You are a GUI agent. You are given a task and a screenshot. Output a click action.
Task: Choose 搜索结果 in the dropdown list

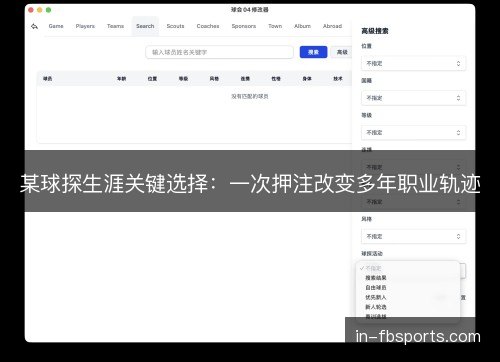pyautogui.click(x=408, y=278)
